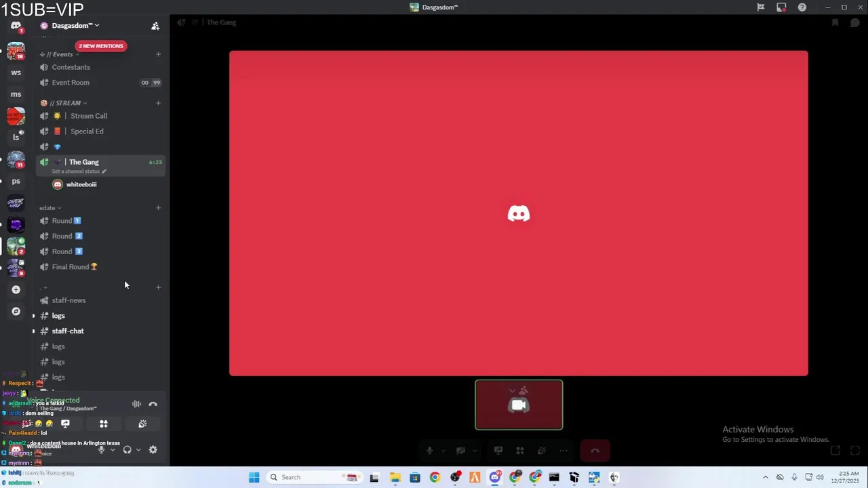868x488 pixels.
Task: Open User Settings gear icon
Action: coord(153,449)
